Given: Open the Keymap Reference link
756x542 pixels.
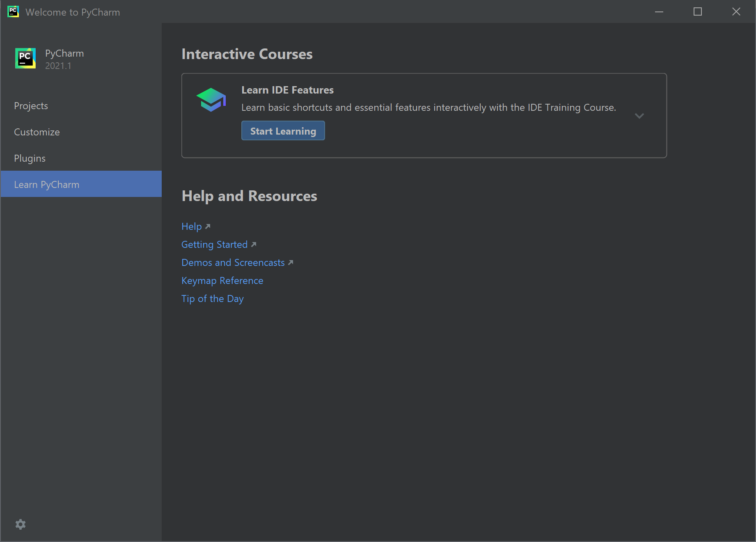Looking at the screenshot, I should click(x=222, y=281).
